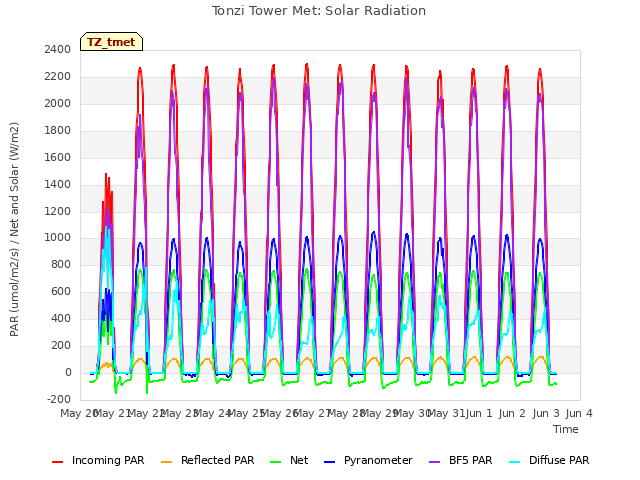Click the 1000 y-axis tick label

coord(58,238)
